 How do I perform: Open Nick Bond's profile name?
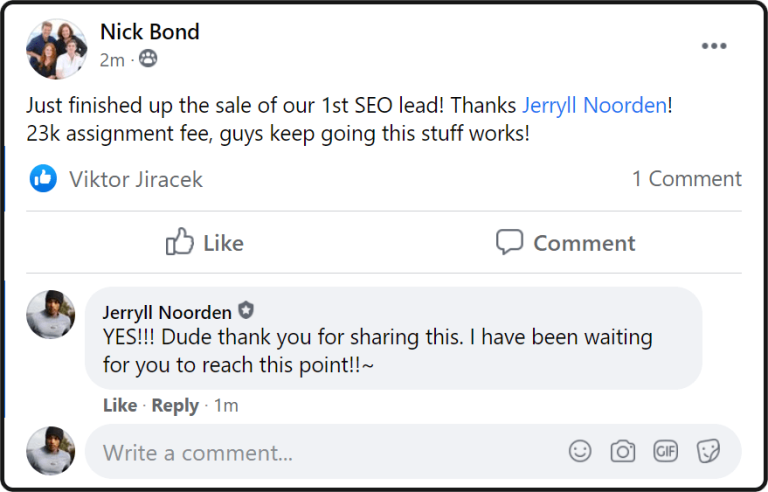(x=150, y=32)
